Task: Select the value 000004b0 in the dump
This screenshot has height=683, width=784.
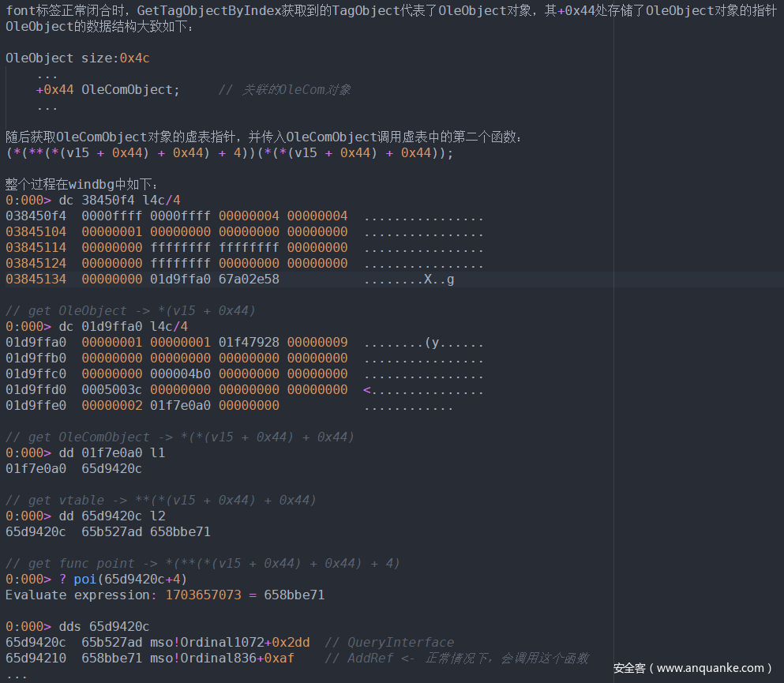Action: 180,374
